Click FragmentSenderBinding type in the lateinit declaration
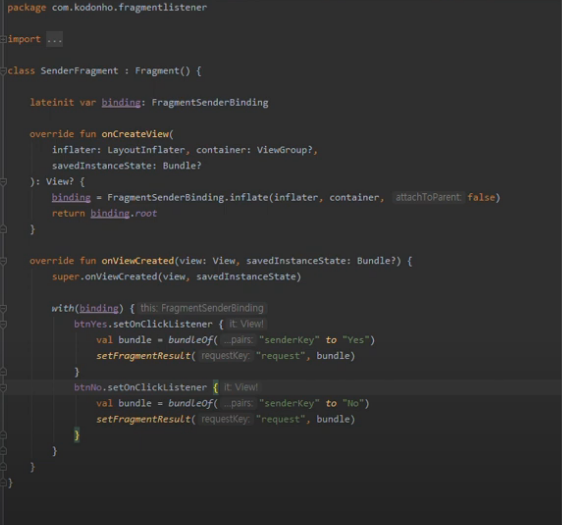The image size is (562, 525). (x=210, y=102)
